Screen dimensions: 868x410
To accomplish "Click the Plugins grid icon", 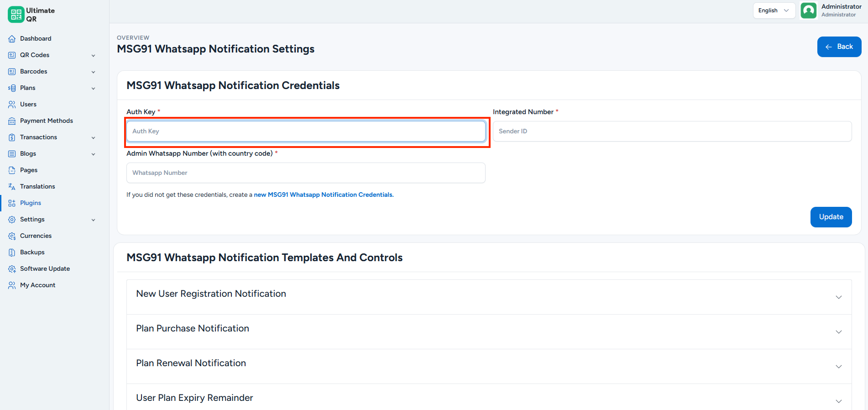I will pyautogui.click(x=12, y=203).
